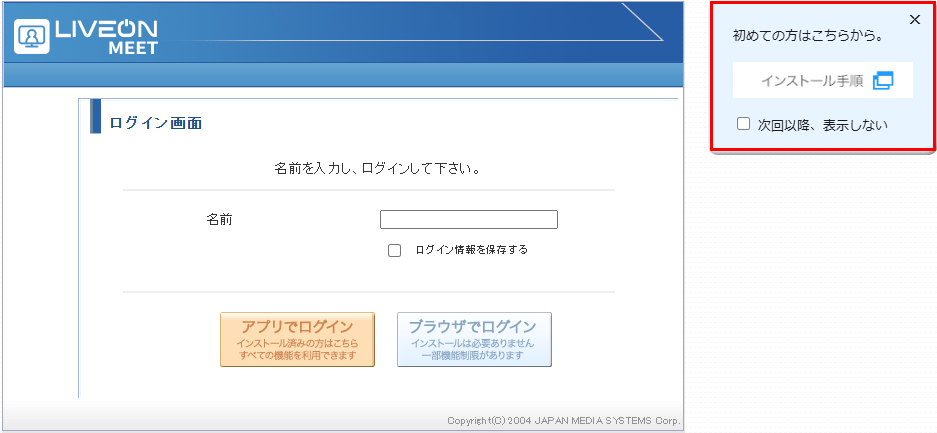Click the ログイン画面 heading text
The image size is (937, 433).
point(155,124)
